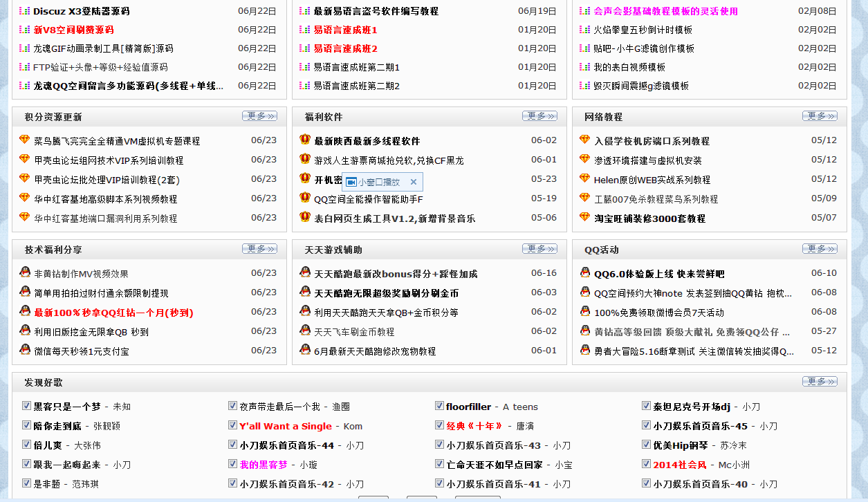868x502 pixels.
Task: Toggle the 2014社会风 song checkbox
Action: click(x=646, y=464)
